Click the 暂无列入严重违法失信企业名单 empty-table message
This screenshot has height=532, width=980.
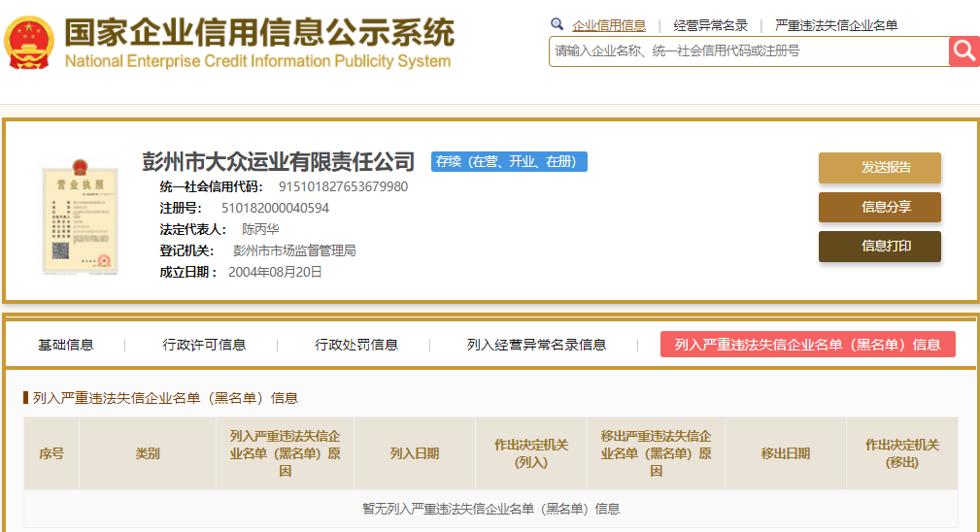pos(490,509)
